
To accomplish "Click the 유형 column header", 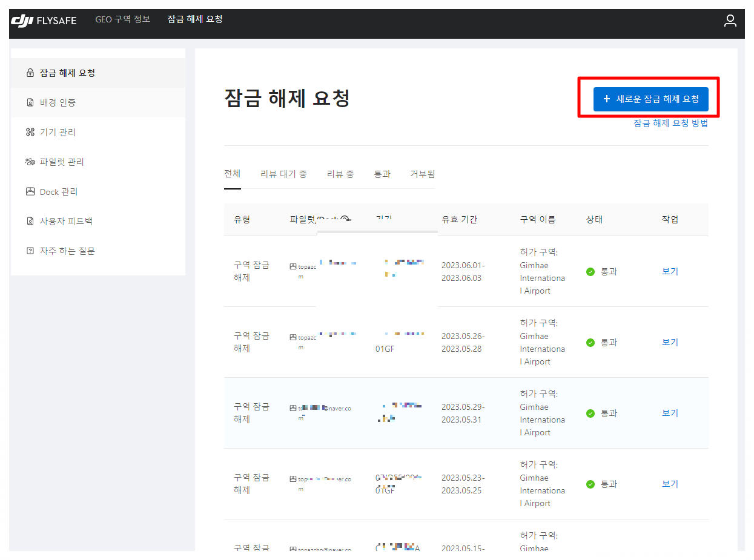I will (242, 220).
